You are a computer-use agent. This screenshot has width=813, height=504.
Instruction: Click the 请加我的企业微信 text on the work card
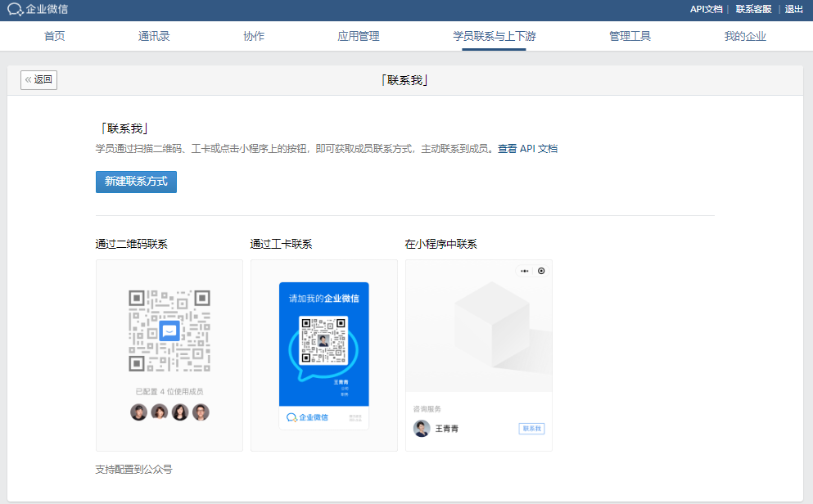click(x=324, y=299)
